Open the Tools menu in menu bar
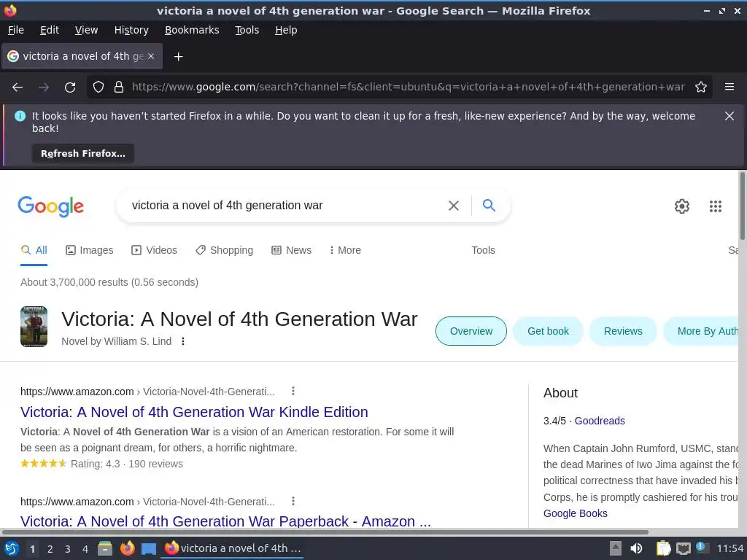This screenshot has height=560, width=747. [x=247, y=30]
